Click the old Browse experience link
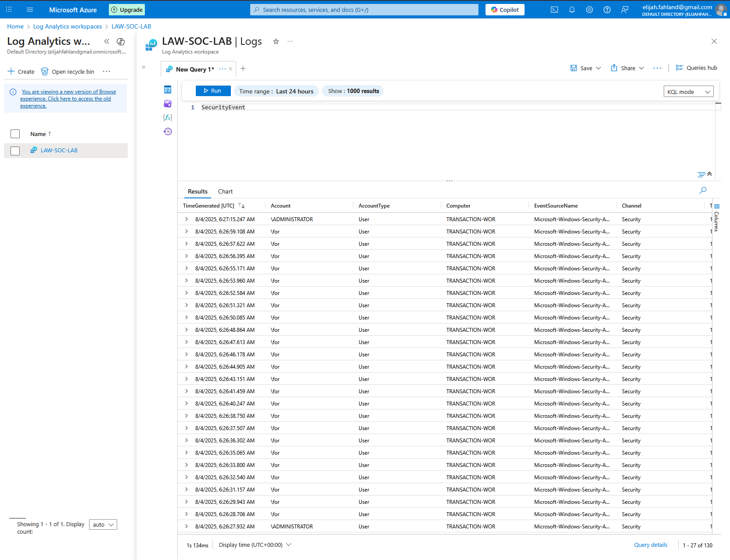Viewport: 730px width, 560px height. coord(68,99)
